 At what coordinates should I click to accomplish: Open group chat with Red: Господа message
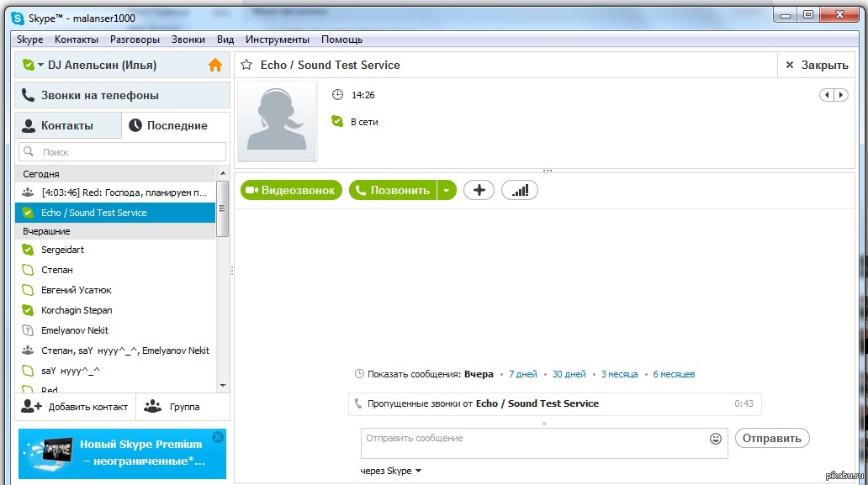pos(115,192)
